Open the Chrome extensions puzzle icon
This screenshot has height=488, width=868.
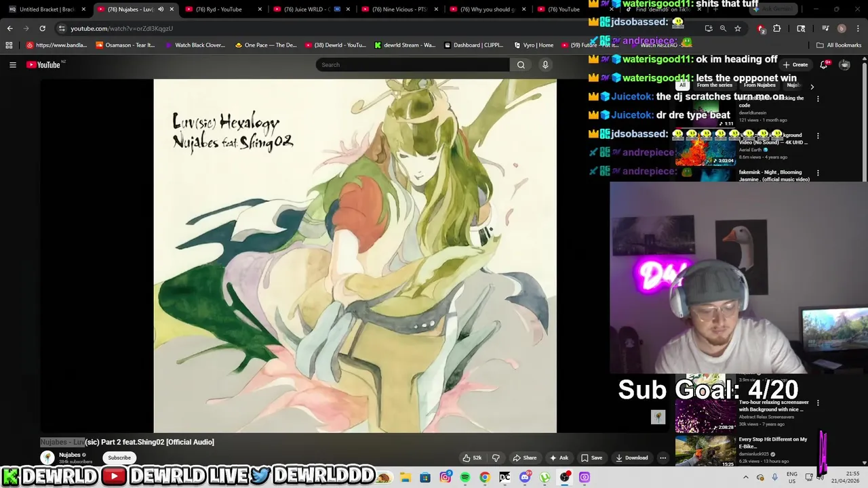tap(777, 28)
